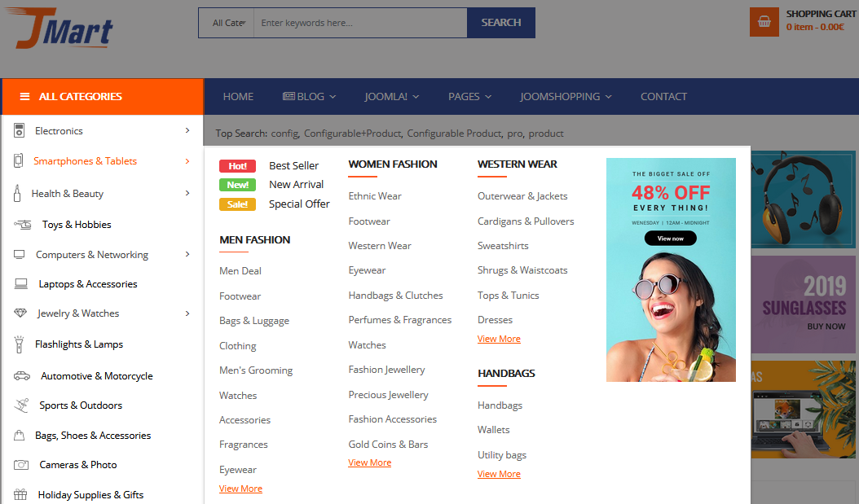Expand the Electronics submenu arrow
The height and width of the screenshot is (504, 859).
pyautogui.click(x=187, y=130)
